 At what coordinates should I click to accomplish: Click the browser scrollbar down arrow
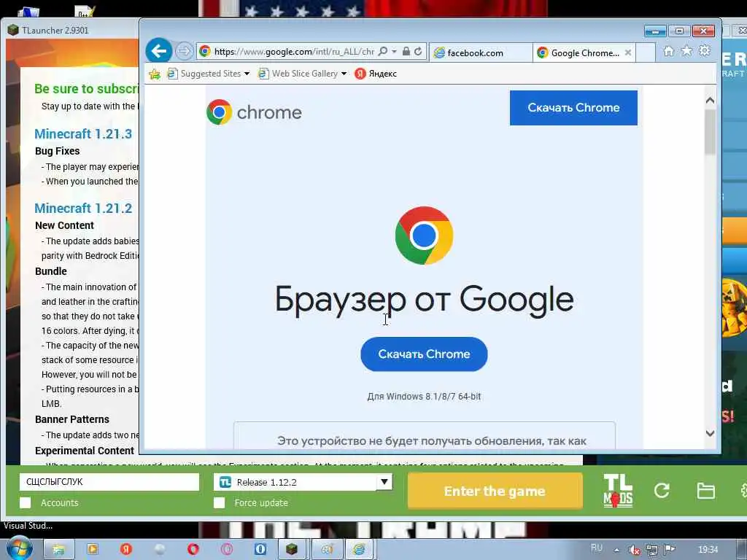[710, 433]
